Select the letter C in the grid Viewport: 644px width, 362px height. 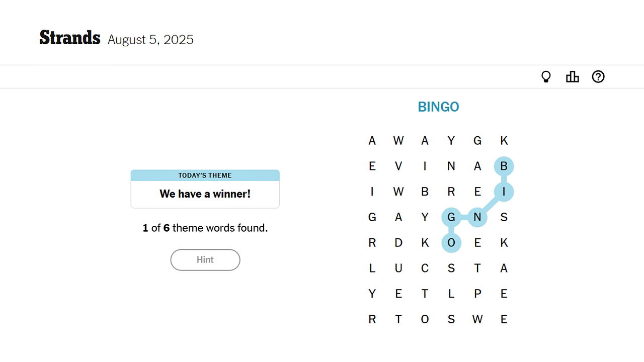425,268
